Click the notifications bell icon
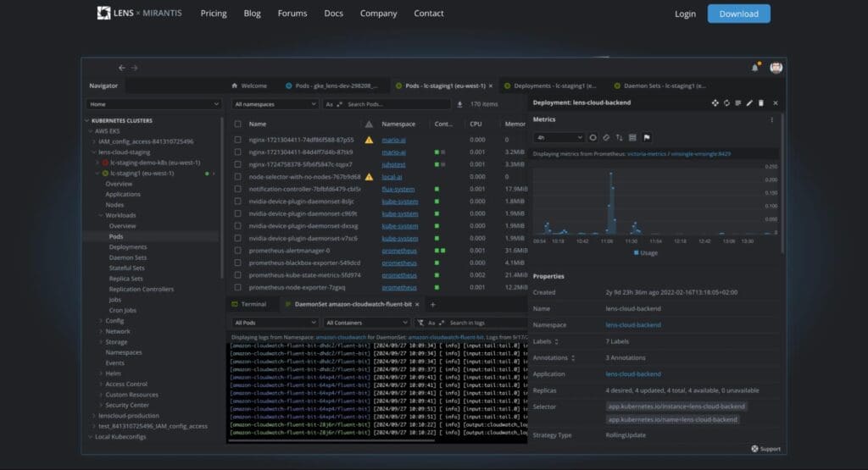Image resolution: width=868 pixels, height=470 pixels. point(754,68)
